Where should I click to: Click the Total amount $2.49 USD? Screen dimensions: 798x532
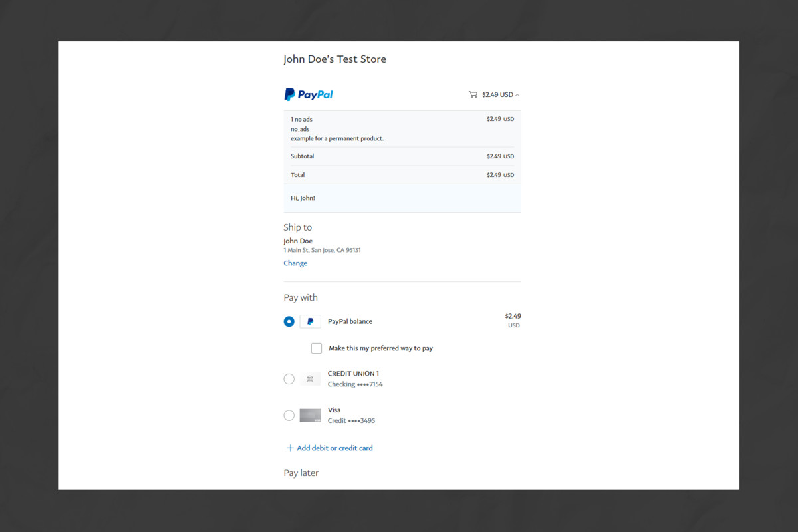pyautogui.click(x=500, y=175)
